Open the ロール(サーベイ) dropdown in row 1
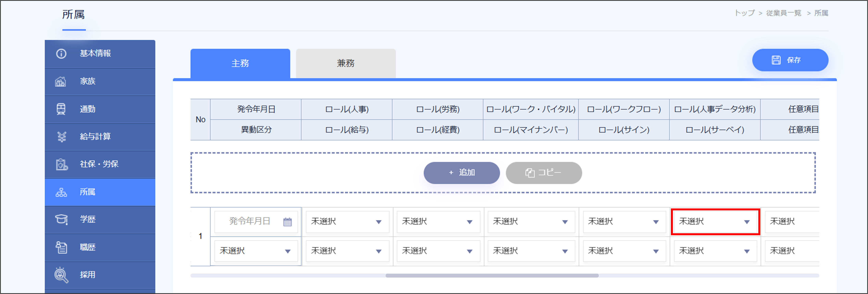868x294 pixels. coord(715,251)
